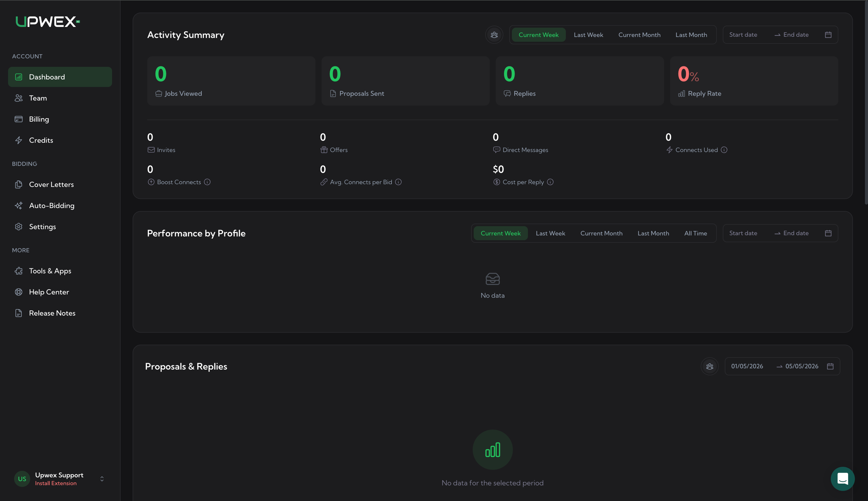
Task: Select Current Month in Performance by Profile
Action: coord(601,233)
